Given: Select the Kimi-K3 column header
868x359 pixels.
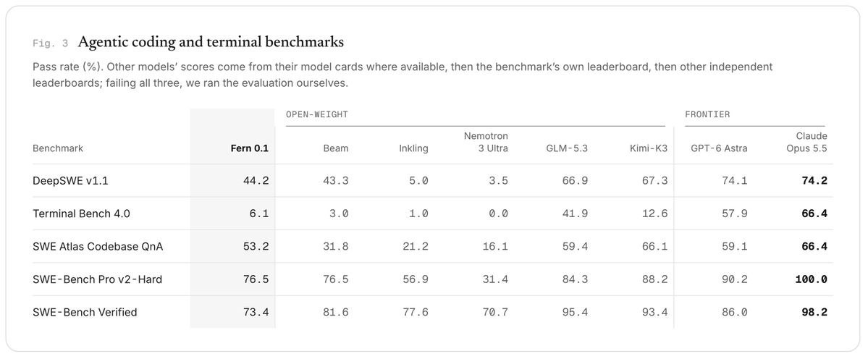Looking at the screenshot, I should [x=648, y=148].
